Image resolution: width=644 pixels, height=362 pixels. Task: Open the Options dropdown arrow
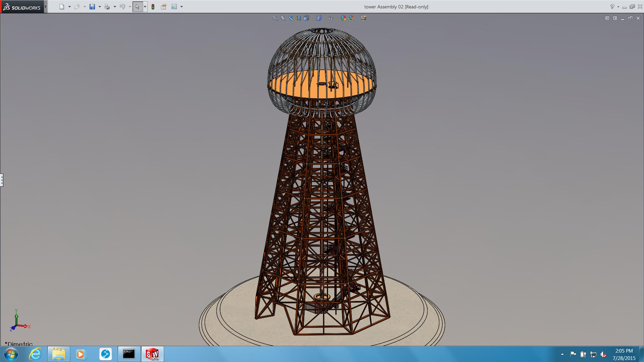pyautogui.click(x=181, y=7)
